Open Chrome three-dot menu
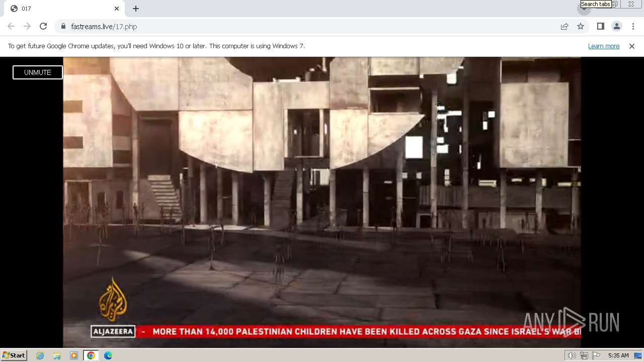 pos(633,26)
